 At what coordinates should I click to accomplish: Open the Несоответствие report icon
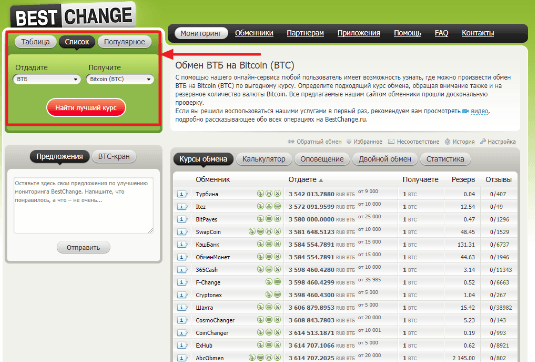(391, 142)
